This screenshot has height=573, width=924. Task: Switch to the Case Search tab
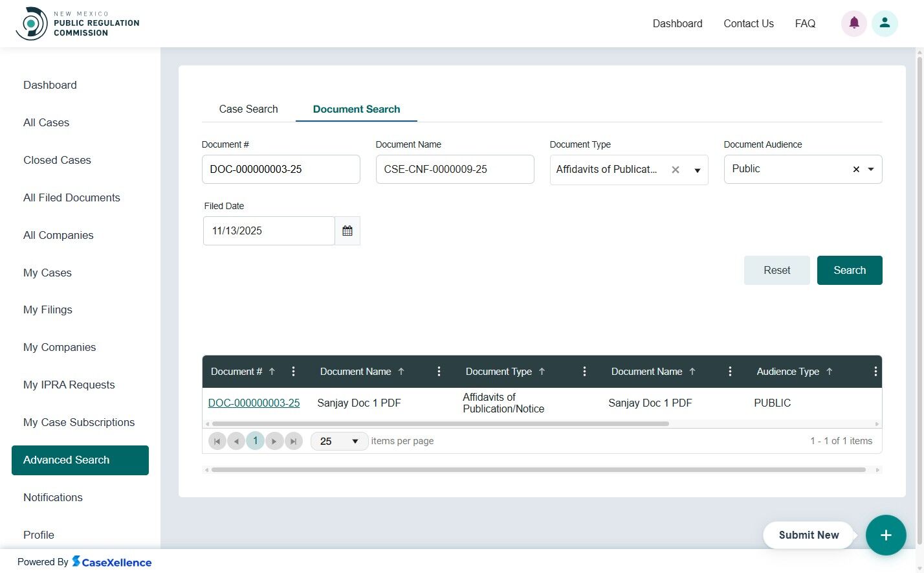point(248,109)
